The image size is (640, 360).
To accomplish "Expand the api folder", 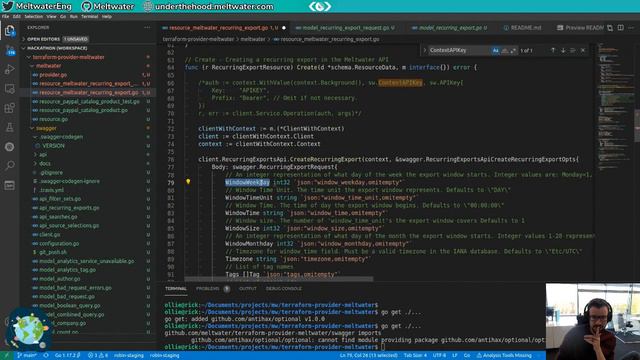I will (43, 155).
